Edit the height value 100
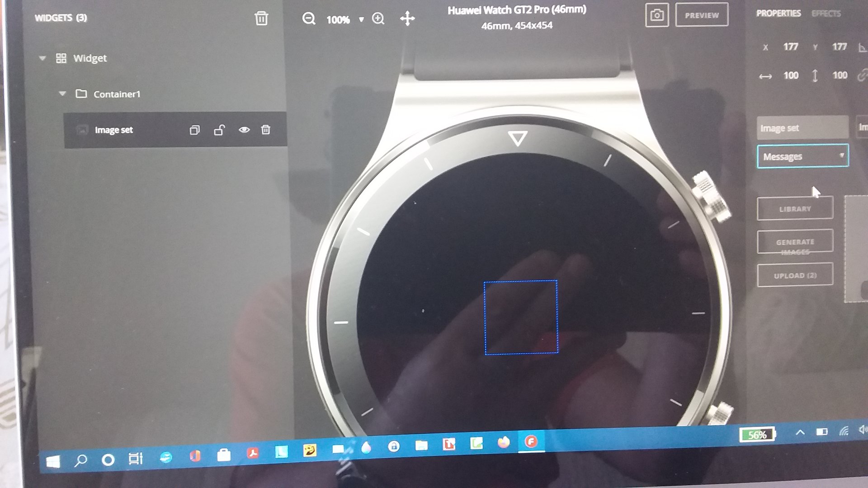The image size is (868, 488). click(x=840, y=75)
